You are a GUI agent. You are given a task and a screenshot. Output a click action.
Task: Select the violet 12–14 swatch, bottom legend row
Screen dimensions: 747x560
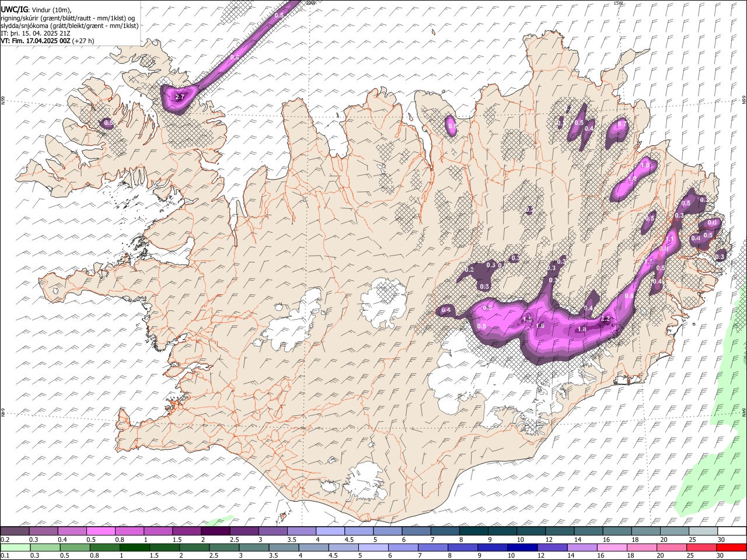point(552,548)
